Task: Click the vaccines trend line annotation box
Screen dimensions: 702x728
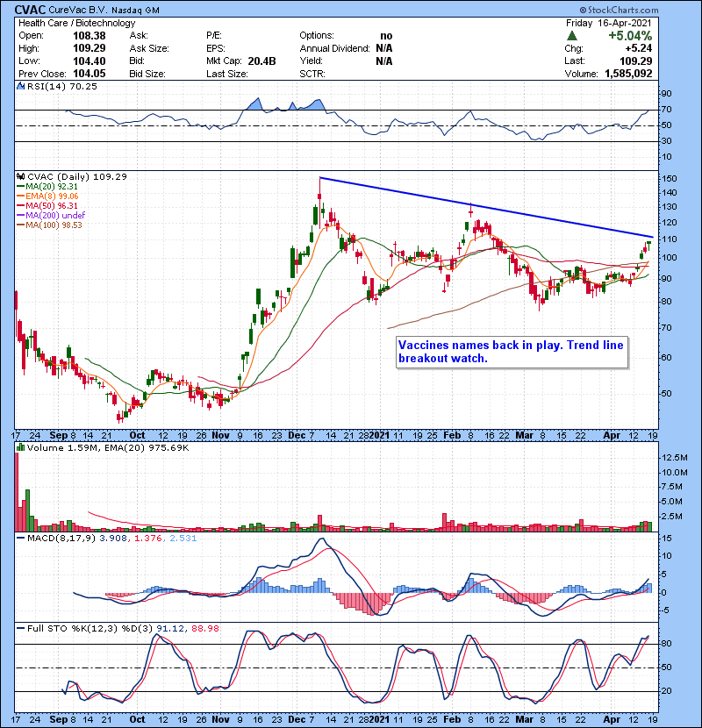Action: [x=512, y=353]
